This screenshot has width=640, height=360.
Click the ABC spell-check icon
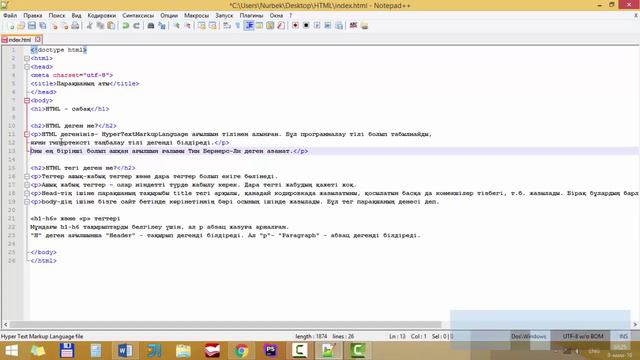click(x=353, y=26)
